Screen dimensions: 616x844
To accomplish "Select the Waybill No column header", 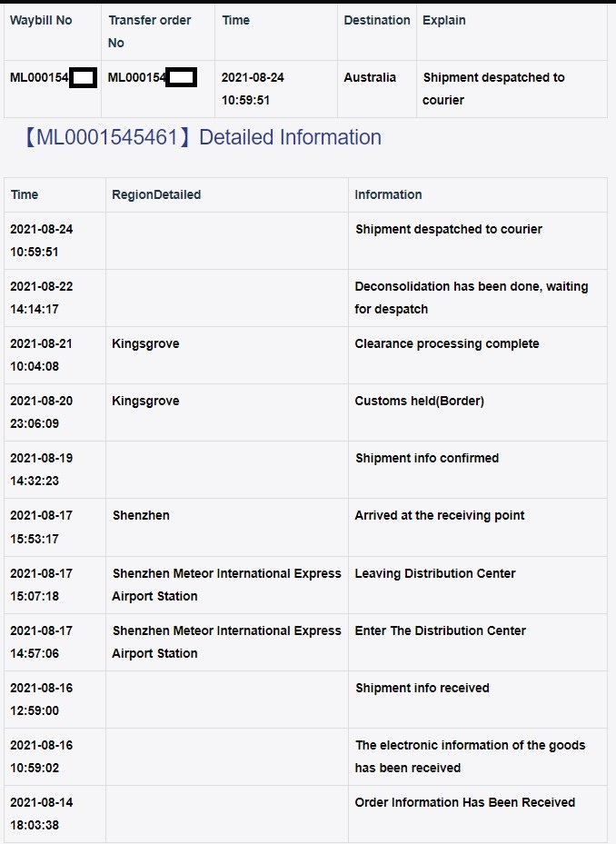I will click(x=41, y=21).
